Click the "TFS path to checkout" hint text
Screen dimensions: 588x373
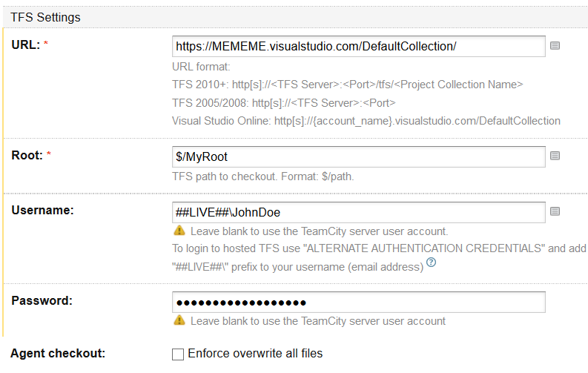262,176
